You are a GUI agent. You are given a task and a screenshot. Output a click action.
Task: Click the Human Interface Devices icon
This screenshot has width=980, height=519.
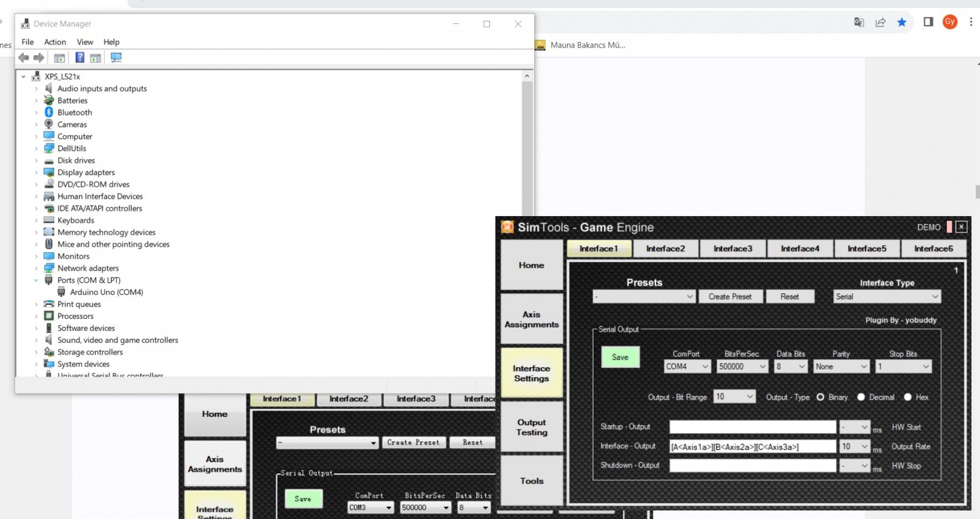(x=49, y=196)
